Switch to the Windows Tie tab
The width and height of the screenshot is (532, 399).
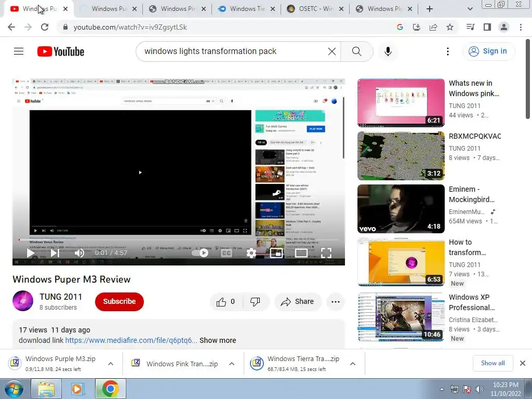pyautogui.click(x=247, y=9)
